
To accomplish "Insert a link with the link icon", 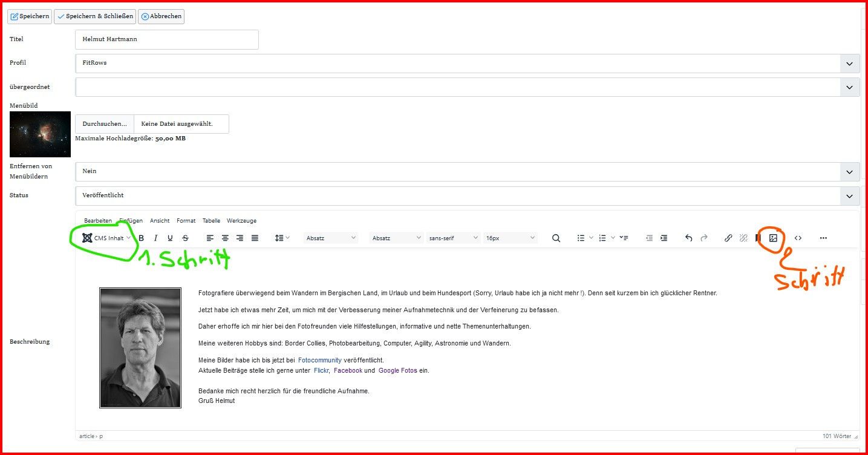I will [x=728, y=238].
